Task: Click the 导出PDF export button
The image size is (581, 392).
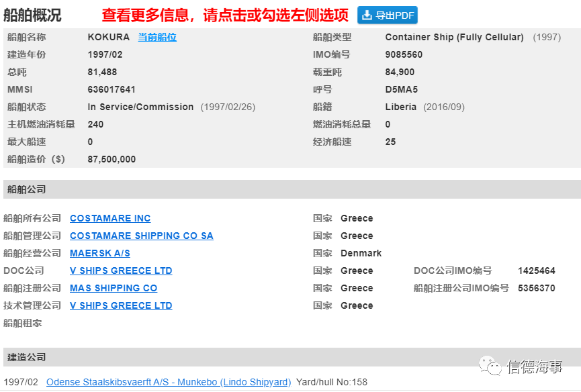Action: coord(387,15)
